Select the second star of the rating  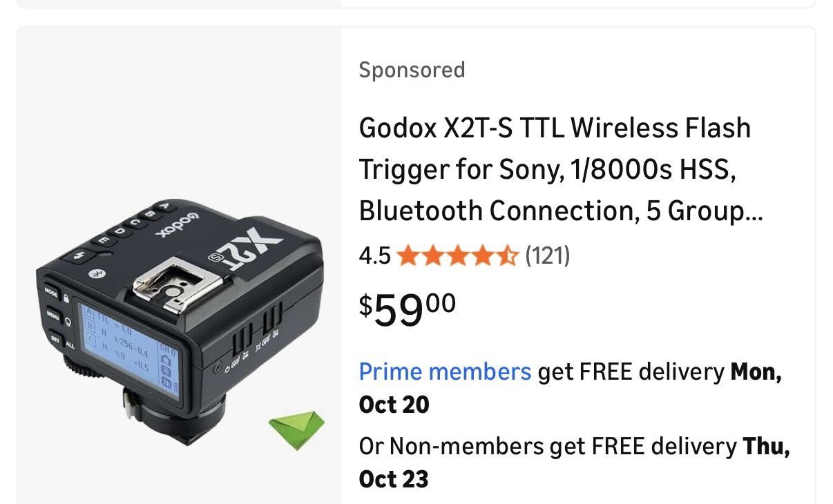(432, 255)
